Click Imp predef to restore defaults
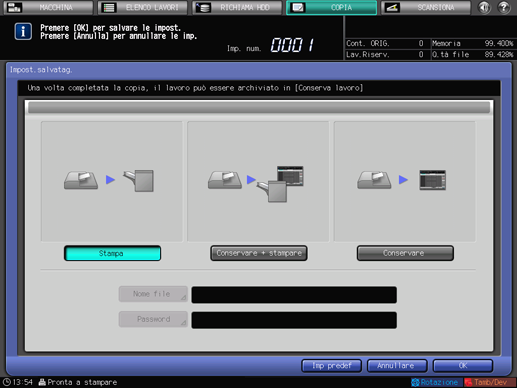The image size is (517, 388). pos(331,366)
